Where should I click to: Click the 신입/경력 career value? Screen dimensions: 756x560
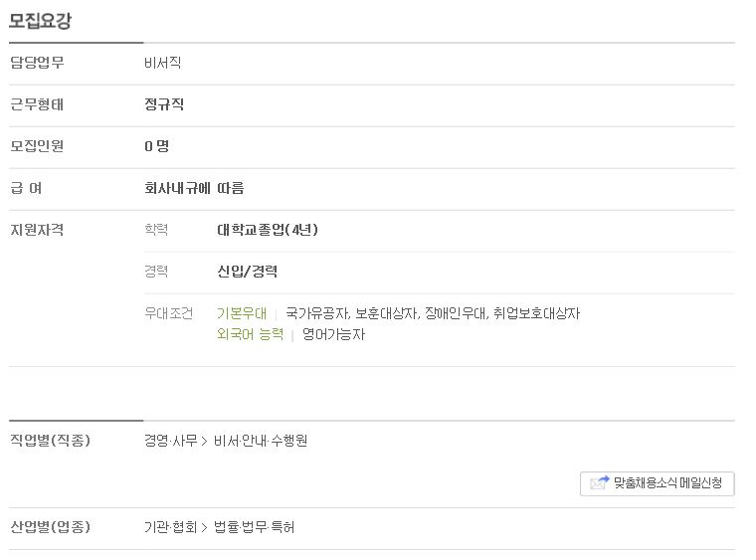click(248, 272)
